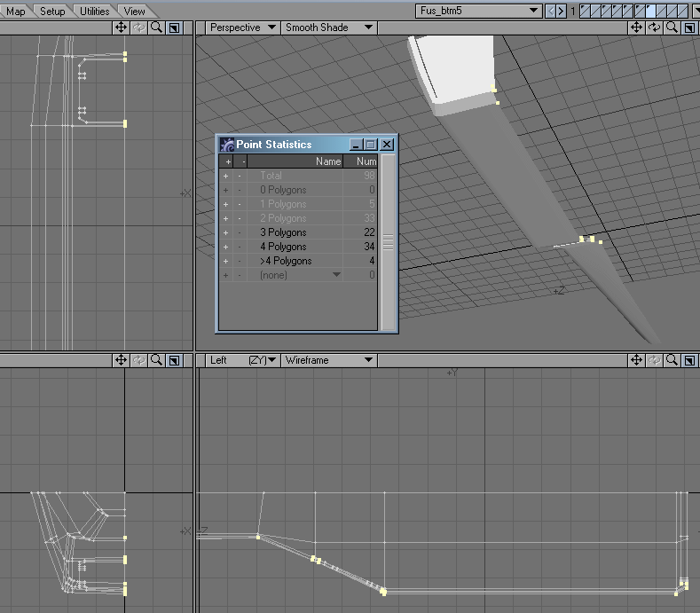This screenshot has height=613, width=700.
Task: Click the zoom magnifier in the perspective viewport
Action: tap(672, 28)
